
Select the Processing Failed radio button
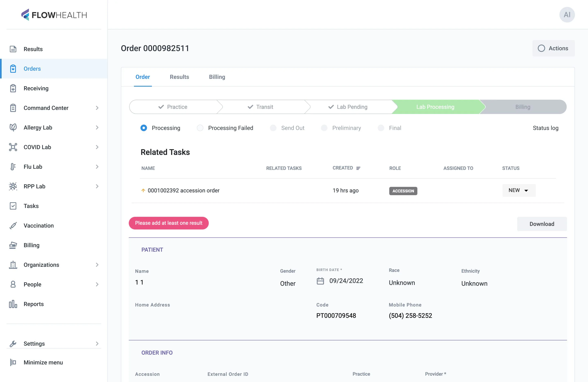(x=200, y=128)
